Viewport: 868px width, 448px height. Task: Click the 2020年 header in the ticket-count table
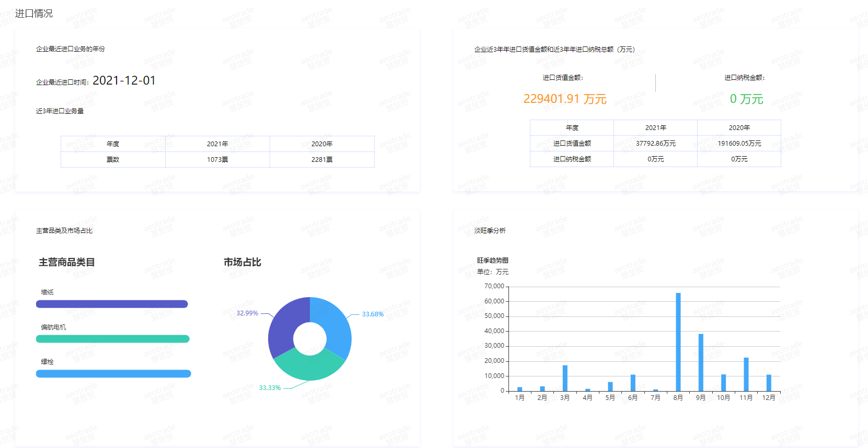[322, 144]
